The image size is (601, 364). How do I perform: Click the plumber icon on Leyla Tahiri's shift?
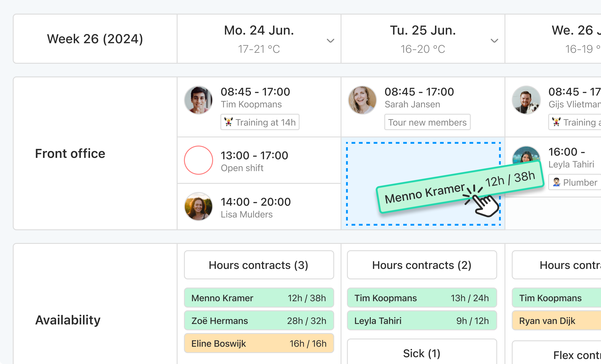coord(556,182)
